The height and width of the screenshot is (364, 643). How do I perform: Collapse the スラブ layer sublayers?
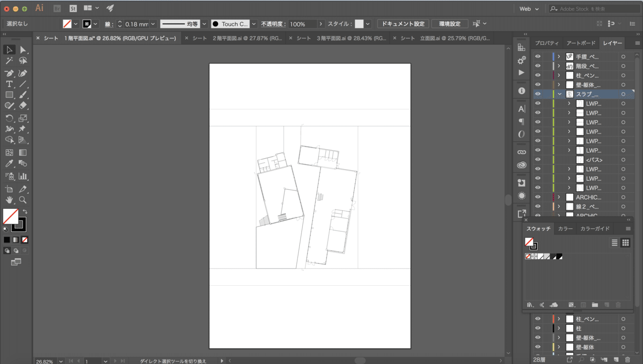559,94
